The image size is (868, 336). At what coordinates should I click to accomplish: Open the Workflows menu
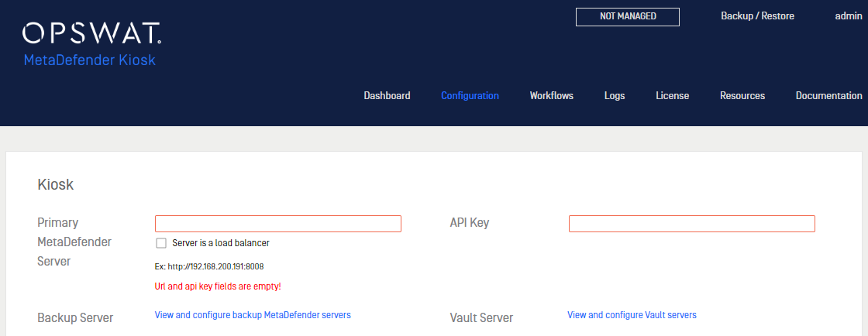[551, 95]
